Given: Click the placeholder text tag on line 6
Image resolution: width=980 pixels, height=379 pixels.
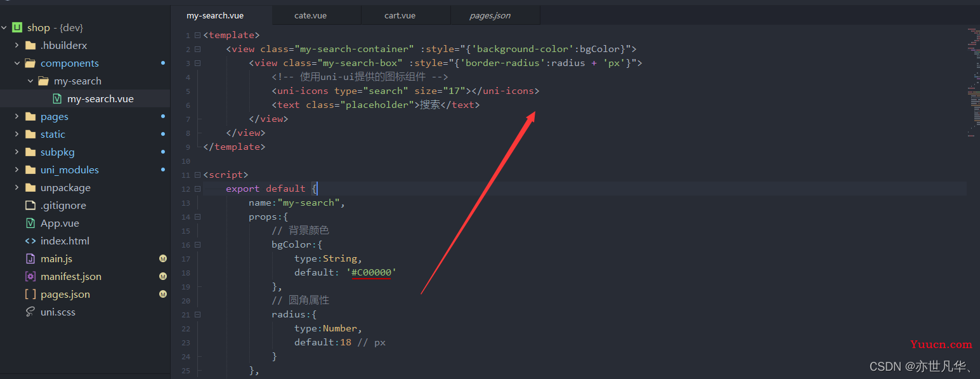Looking at the screenshot, I should [376, 105].
